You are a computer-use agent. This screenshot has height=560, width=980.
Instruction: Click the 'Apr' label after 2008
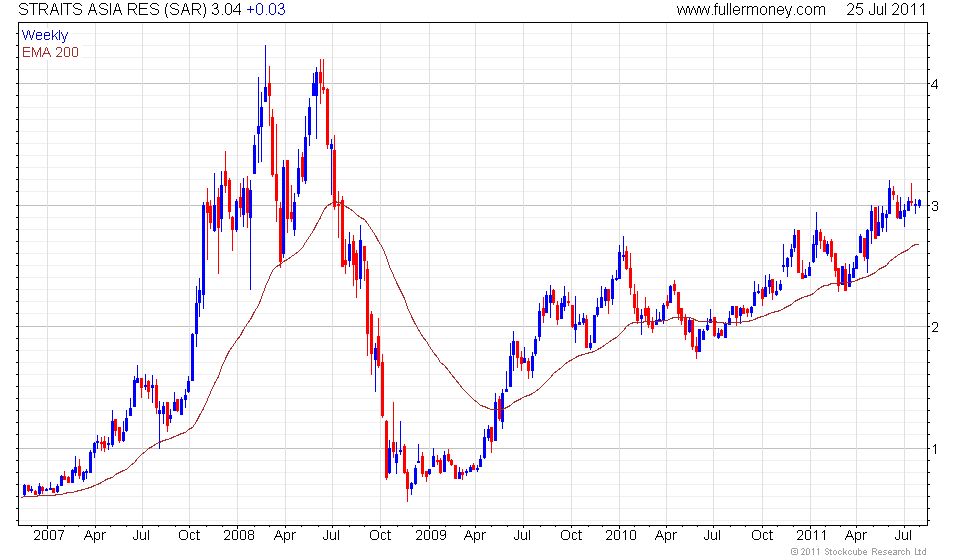pos(284,536)
